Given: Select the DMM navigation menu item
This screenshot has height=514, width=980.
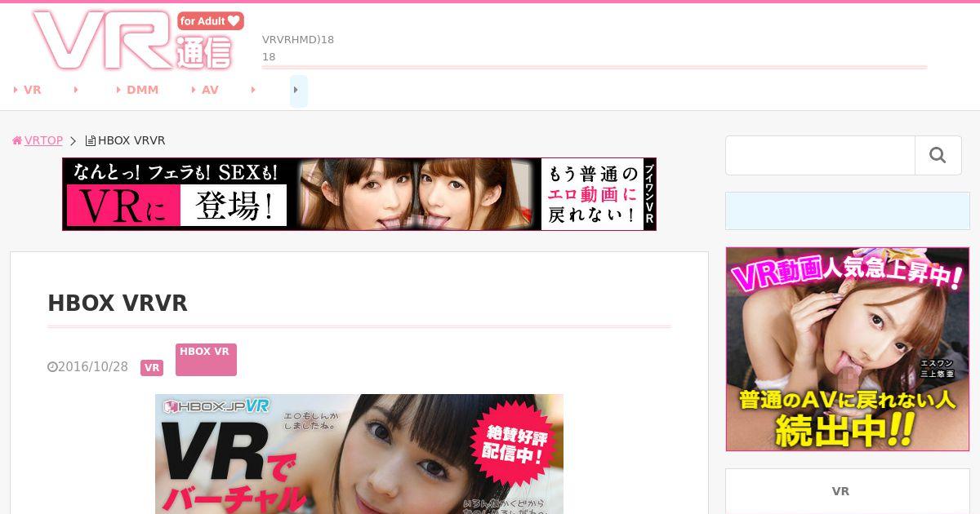Looking at the screenshot, I should click(x=137, y=90).
